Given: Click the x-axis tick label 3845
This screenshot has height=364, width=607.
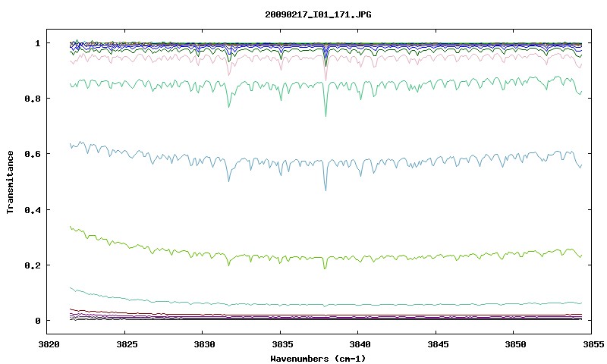Looking at the screenshot, I should coord(438,344).
